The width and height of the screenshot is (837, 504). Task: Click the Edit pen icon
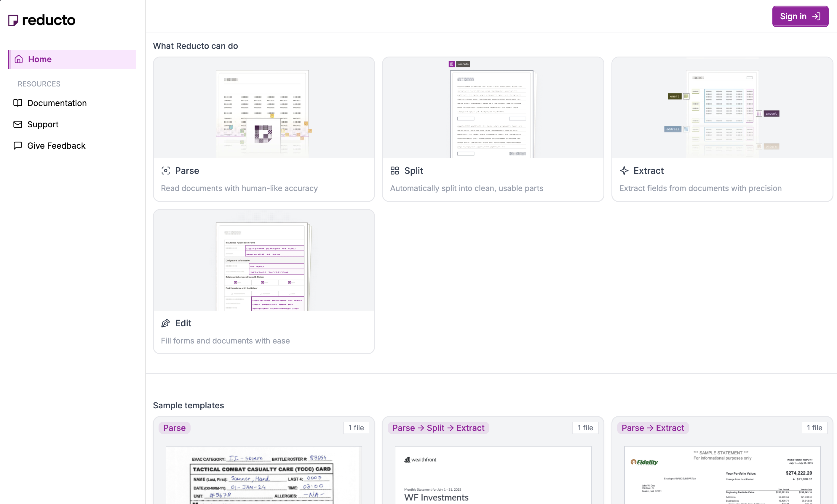165,323
